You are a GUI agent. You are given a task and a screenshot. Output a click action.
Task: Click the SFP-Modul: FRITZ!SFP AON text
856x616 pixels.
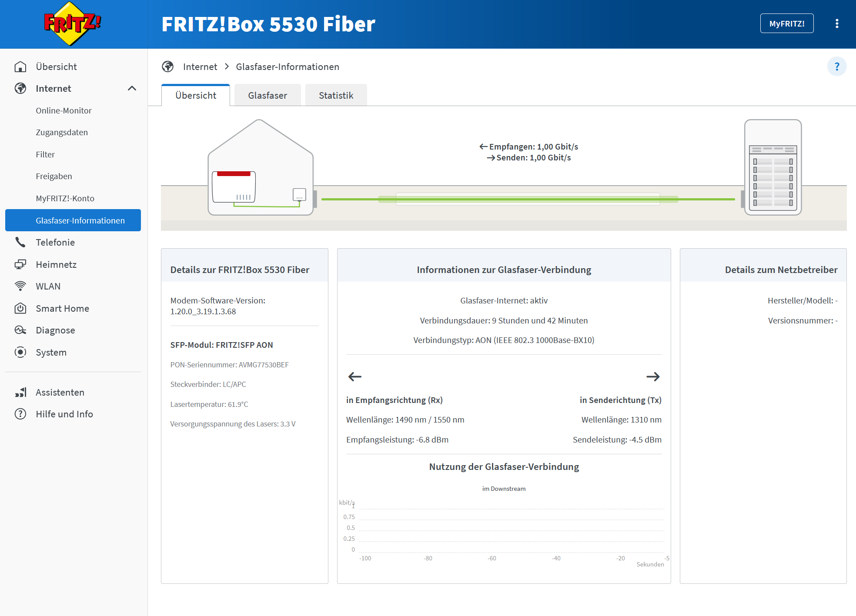222,345
